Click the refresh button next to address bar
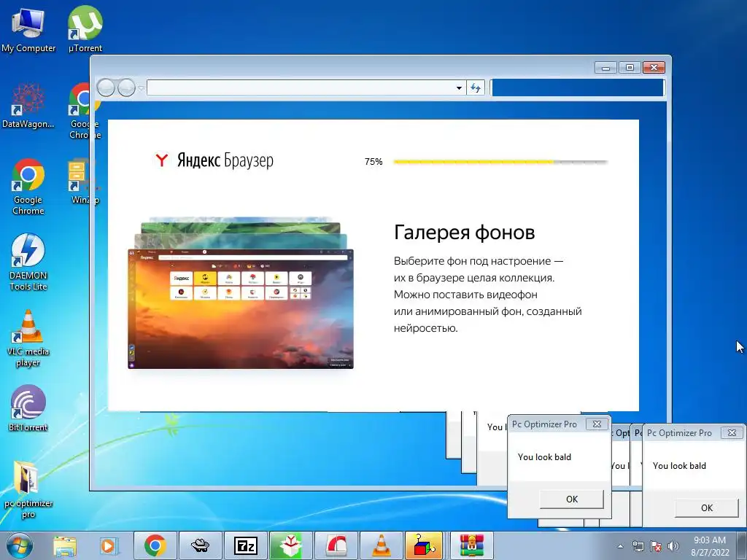This screenshot has width=747, height=560. 476,87
